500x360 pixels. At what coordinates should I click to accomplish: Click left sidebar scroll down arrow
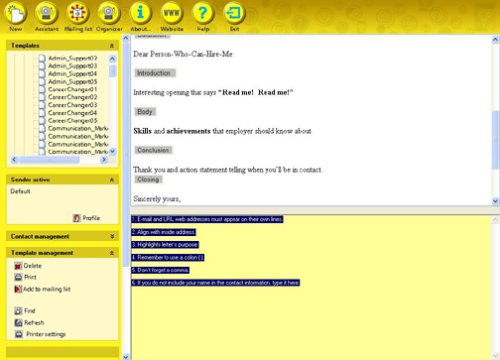click(x=126, y=356)
